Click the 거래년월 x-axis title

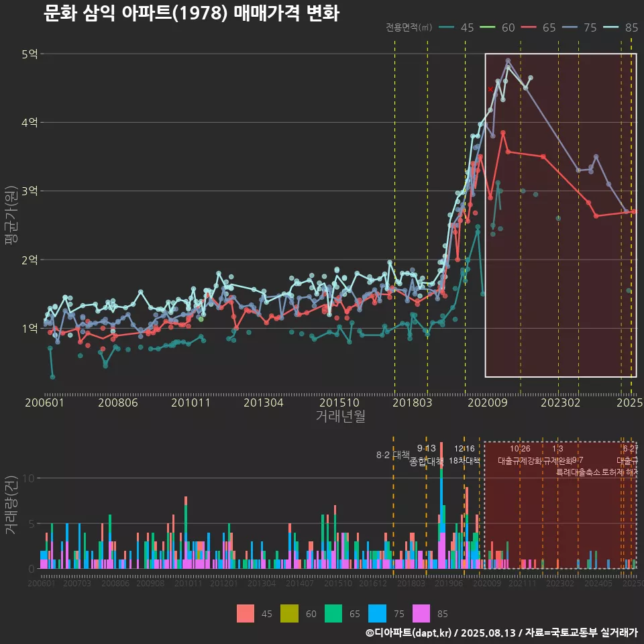point(341,416)
